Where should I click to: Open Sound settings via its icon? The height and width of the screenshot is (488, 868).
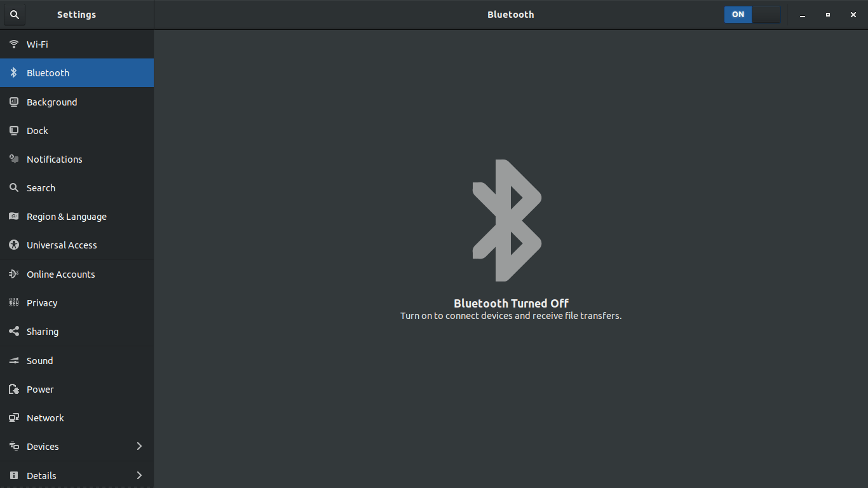(x=13, y=360)
